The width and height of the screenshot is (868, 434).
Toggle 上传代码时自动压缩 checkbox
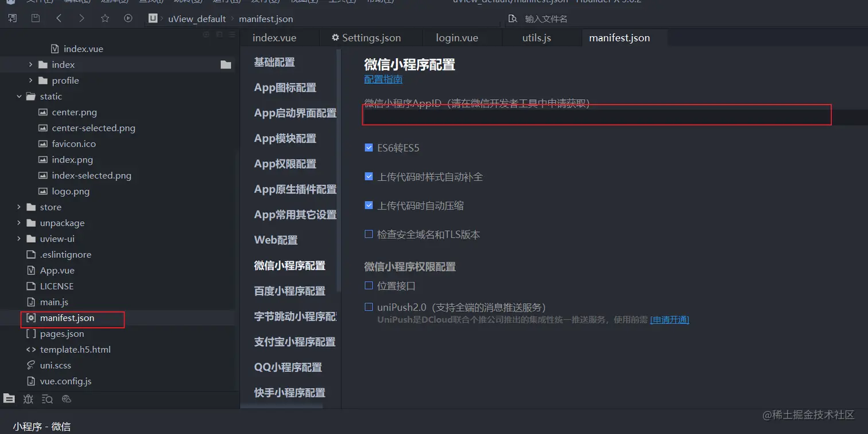point(369,205)
